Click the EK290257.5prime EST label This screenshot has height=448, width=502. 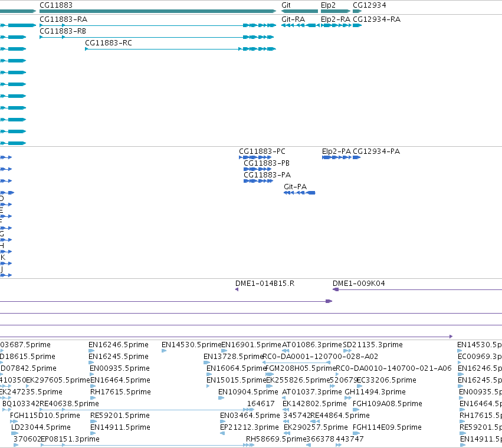[x=316, y=427]
